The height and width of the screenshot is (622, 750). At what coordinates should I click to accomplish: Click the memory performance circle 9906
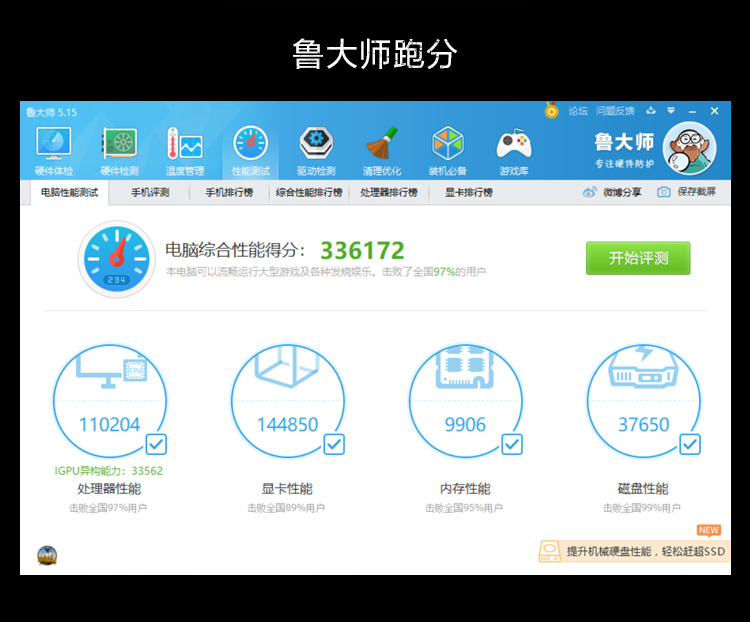tap(465, 401)
